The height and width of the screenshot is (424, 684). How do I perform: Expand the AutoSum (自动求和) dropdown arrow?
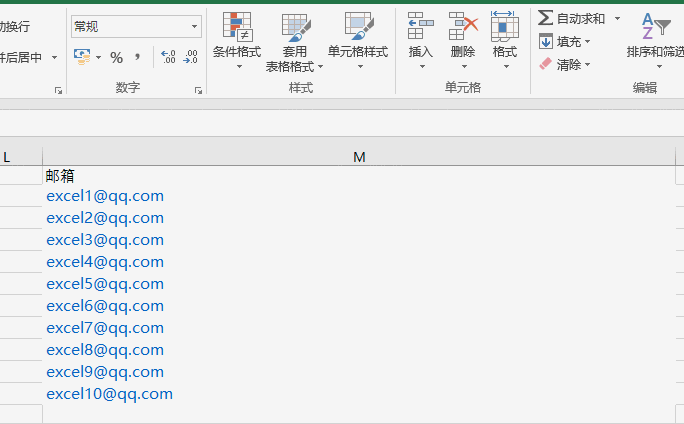coord(617,19)
